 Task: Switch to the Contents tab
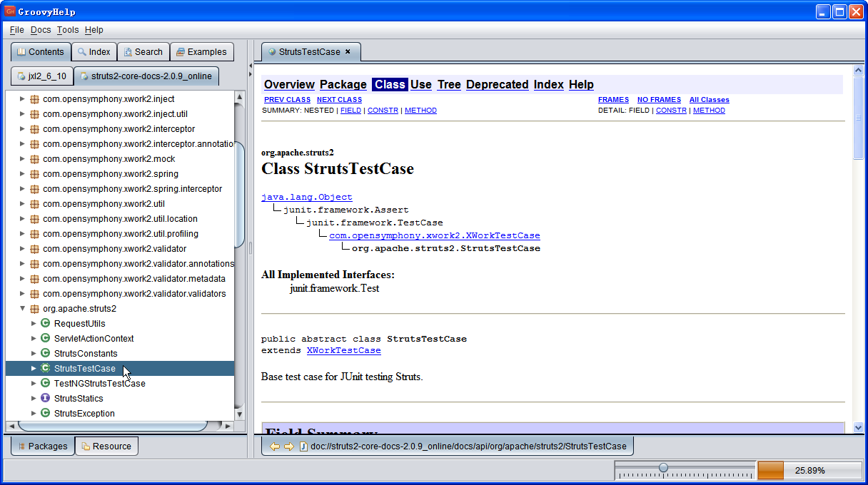coord(41,52)
